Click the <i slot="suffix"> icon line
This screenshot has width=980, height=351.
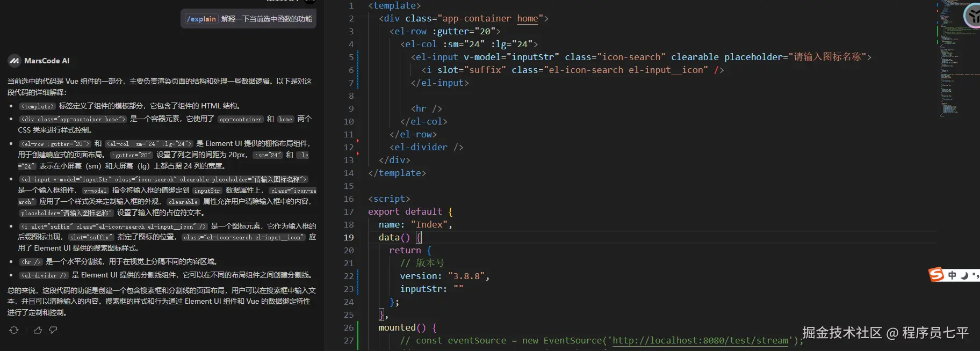[x=573, y=70]
